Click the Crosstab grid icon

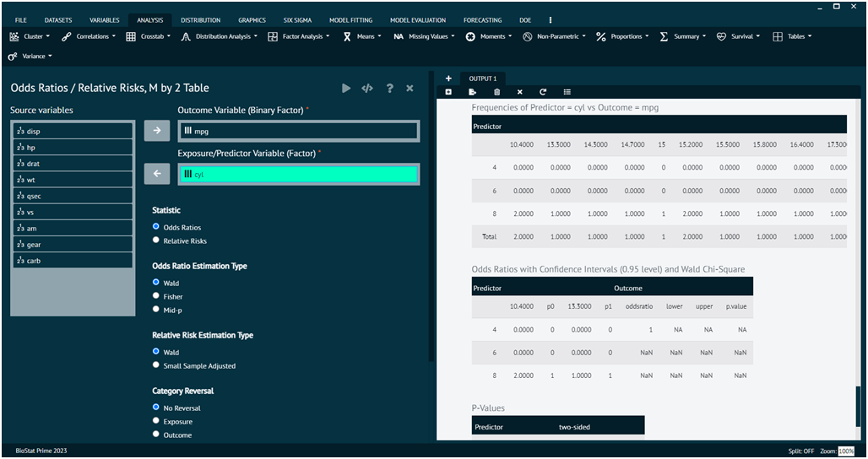coord(131,36)
